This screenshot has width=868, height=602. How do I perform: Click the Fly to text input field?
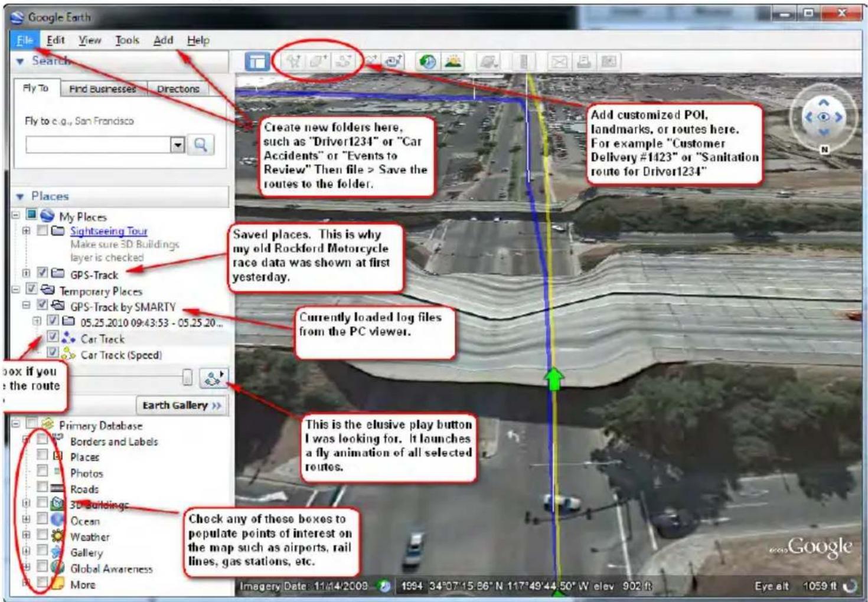coord(98,145)
